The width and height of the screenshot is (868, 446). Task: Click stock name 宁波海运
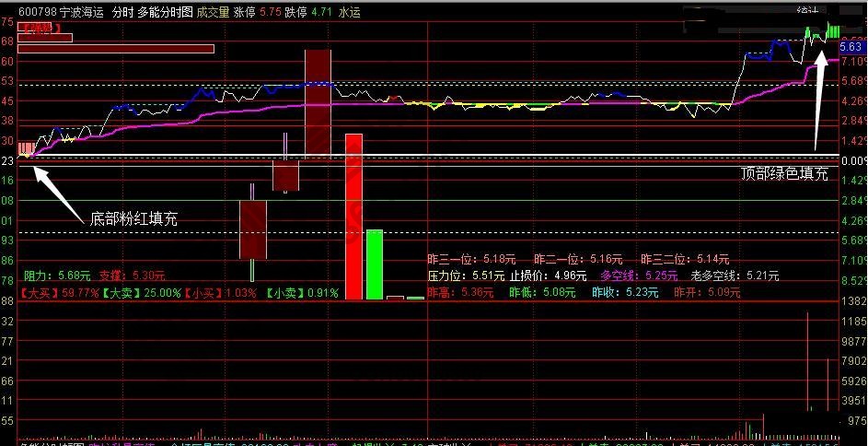[x=83, y=13]
